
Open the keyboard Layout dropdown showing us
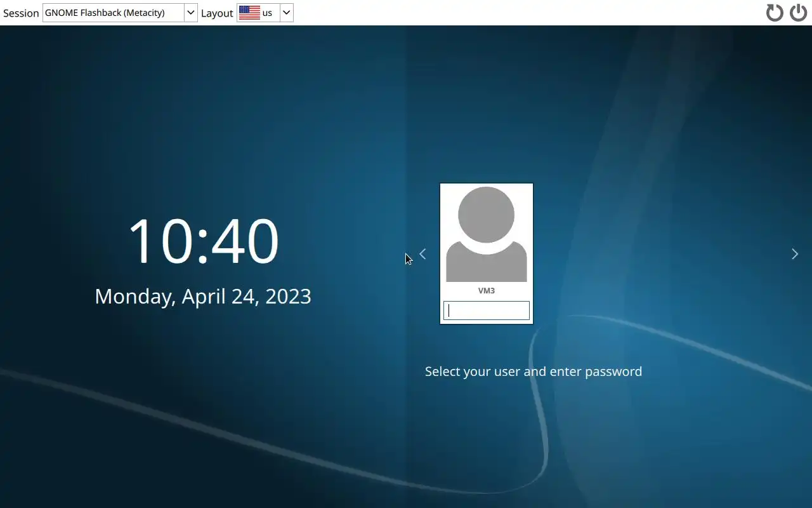click(265, 13)
